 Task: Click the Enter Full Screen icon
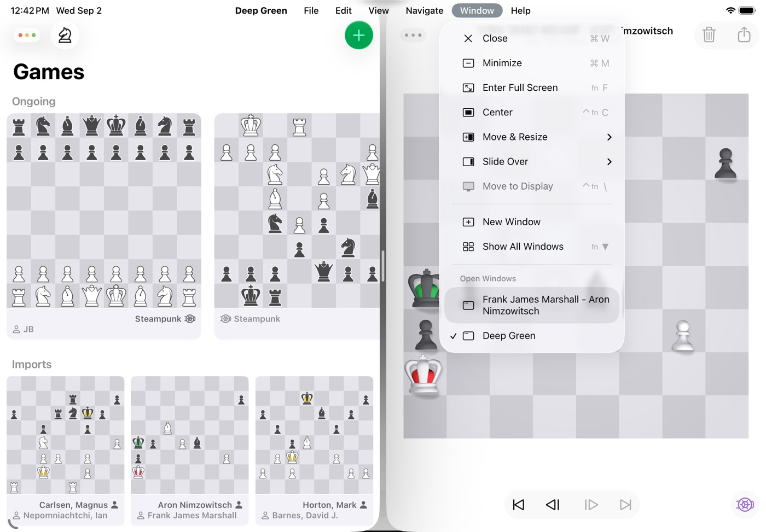pos(468,87)
